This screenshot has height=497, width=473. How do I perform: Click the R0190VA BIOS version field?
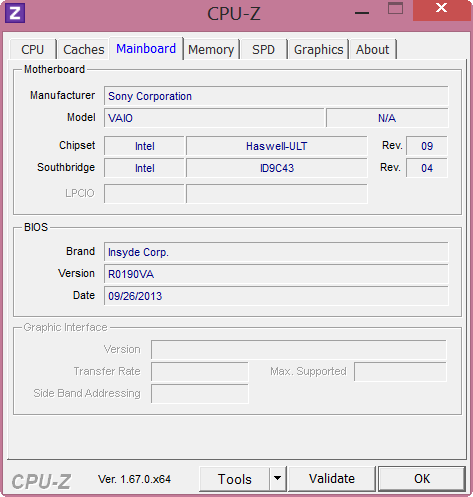(276, 274)
